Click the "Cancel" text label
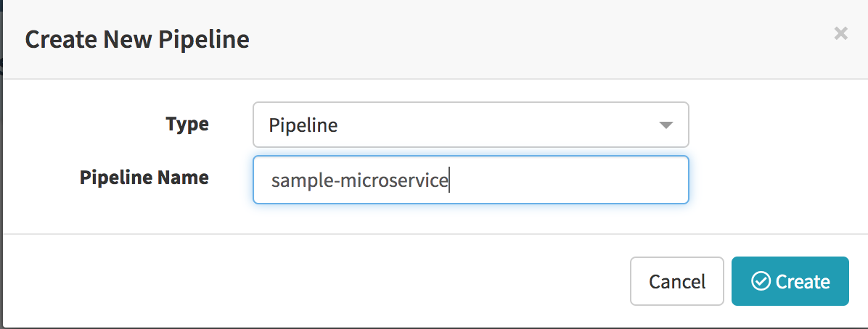 click(x=677, y=281)
